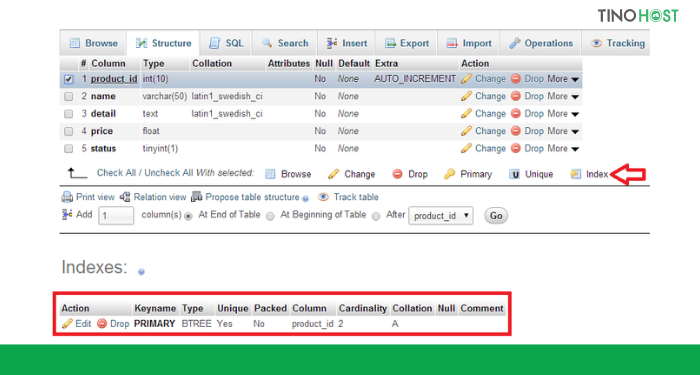
Task: Click the Propose table structure icon
Action: point(196,197)
